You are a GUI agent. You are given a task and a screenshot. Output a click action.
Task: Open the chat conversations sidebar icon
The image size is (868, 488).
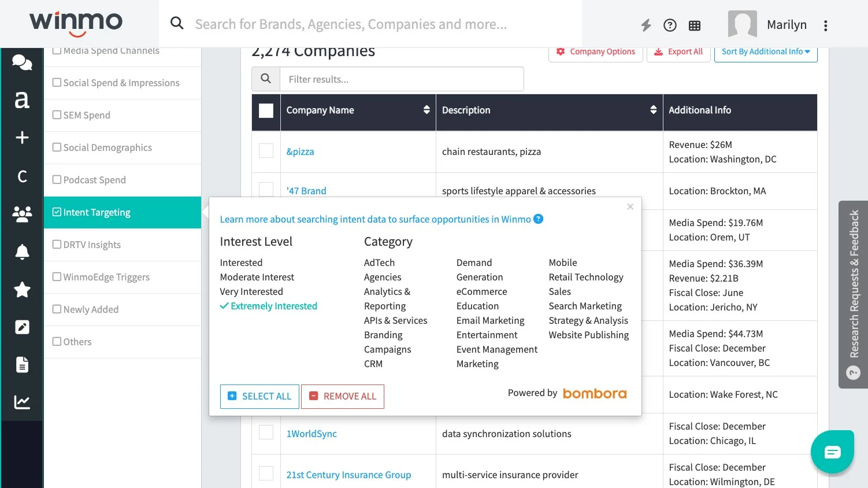22,62
